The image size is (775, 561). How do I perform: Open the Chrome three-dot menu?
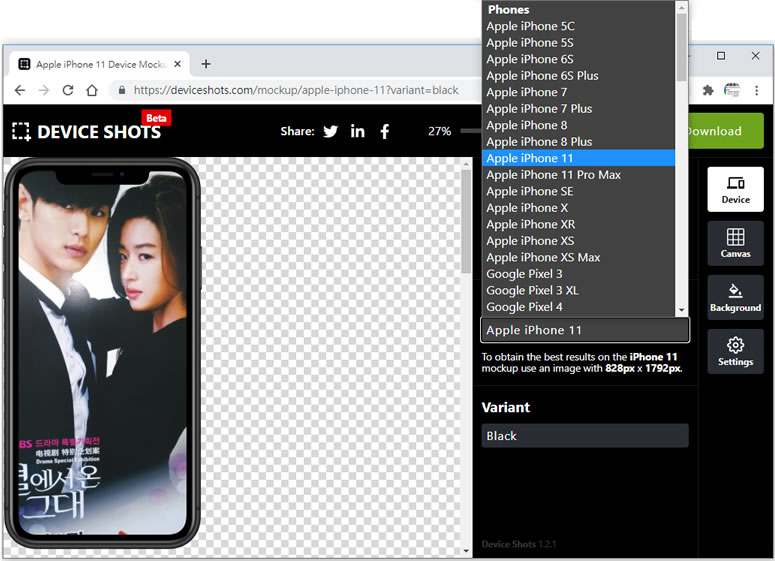click(x=756, y=90)
